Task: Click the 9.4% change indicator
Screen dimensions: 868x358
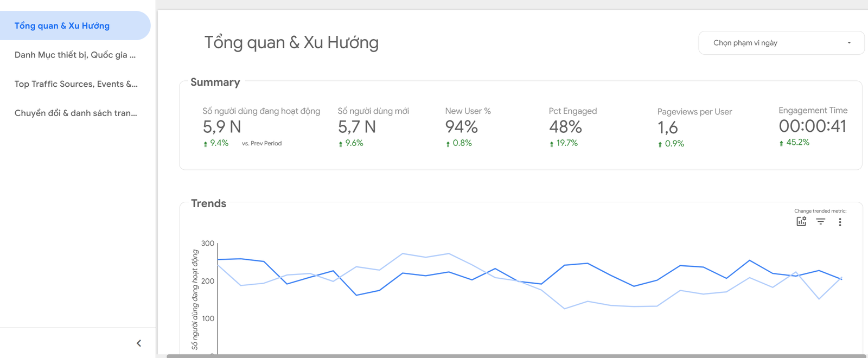Action: (216, 143)
